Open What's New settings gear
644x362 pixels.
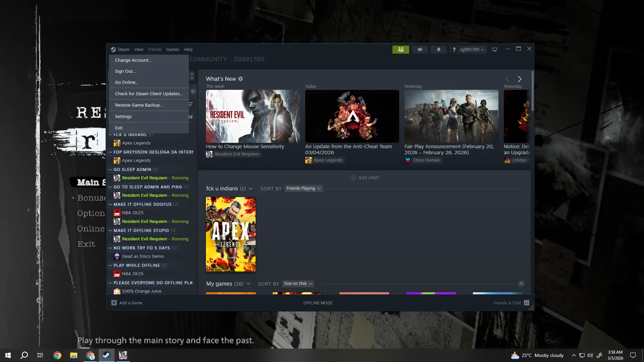click(x=240, y=79)
